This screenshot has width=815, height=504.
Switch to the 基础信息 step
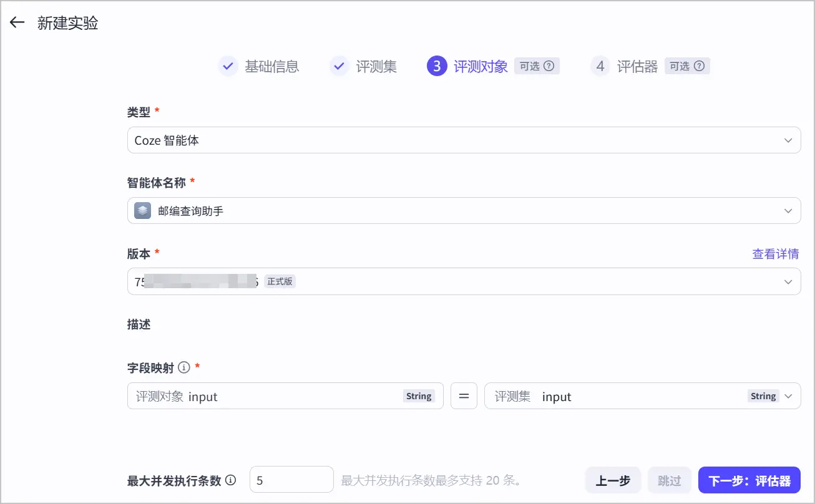tap(271, 66)
